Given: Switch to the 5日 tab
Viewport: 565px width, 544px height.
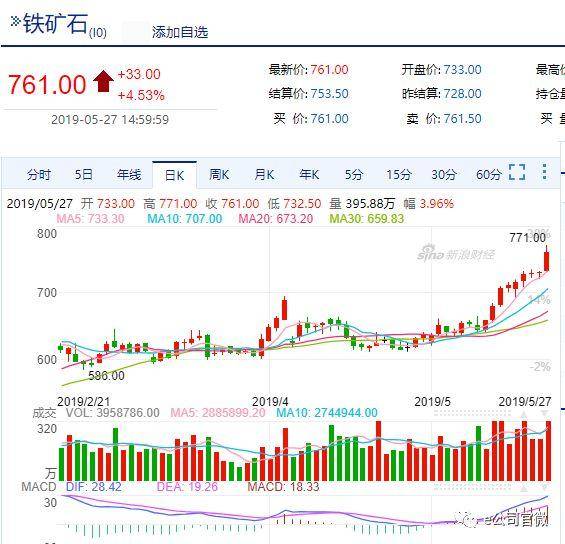Looking at the screenshot, I should [84, 175].
